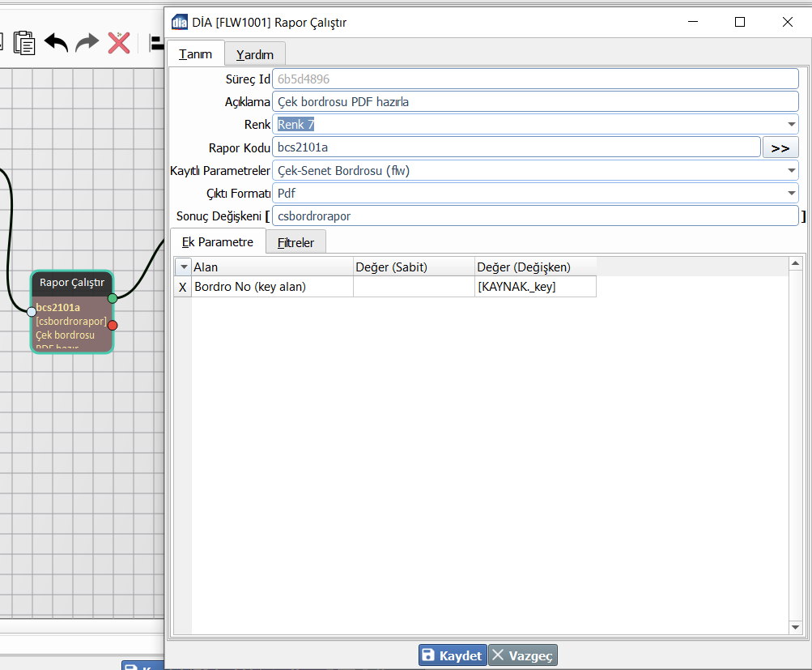Click the light blue input port on node
This screenshot has width=812, height=670.
[32, 311]
